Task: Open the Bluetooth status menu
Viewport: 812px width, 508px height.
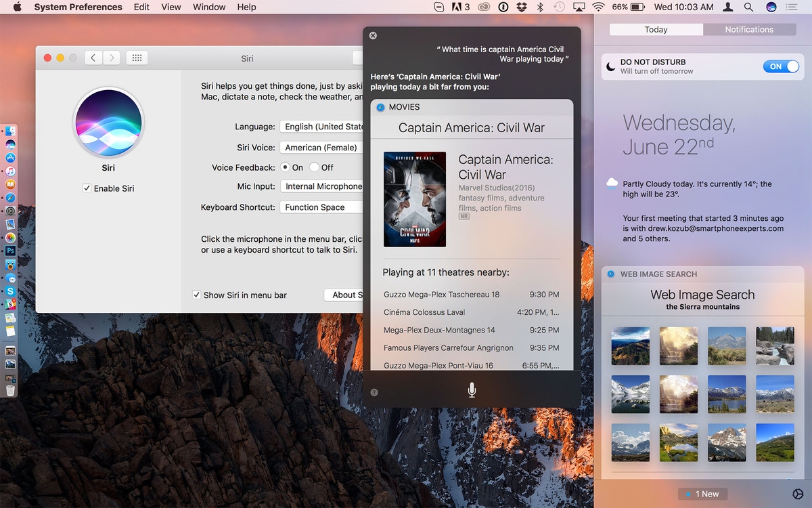Action: point(539,7)
